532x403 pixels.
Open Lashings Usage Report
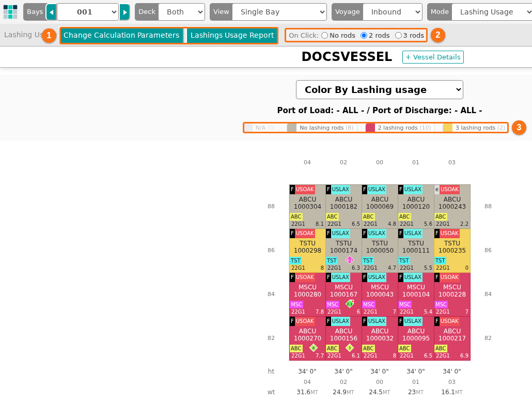pos(232,35)
